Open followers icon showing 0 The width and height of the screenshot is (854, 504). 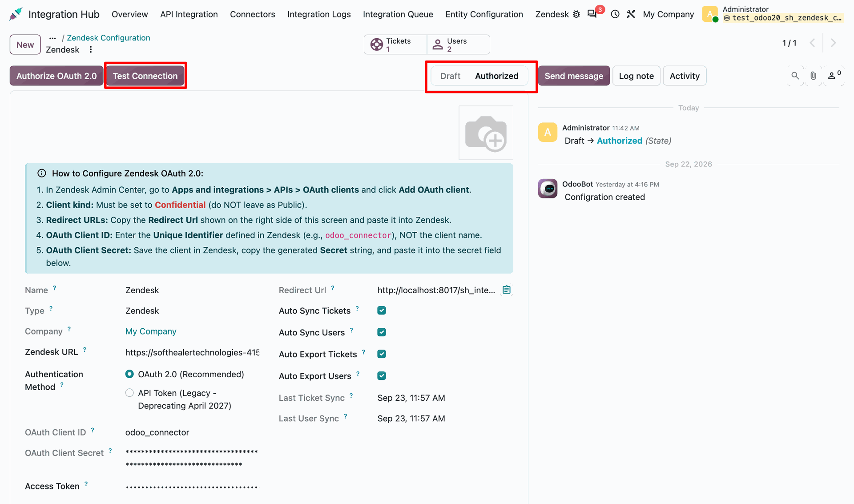(x=834, y=76)
